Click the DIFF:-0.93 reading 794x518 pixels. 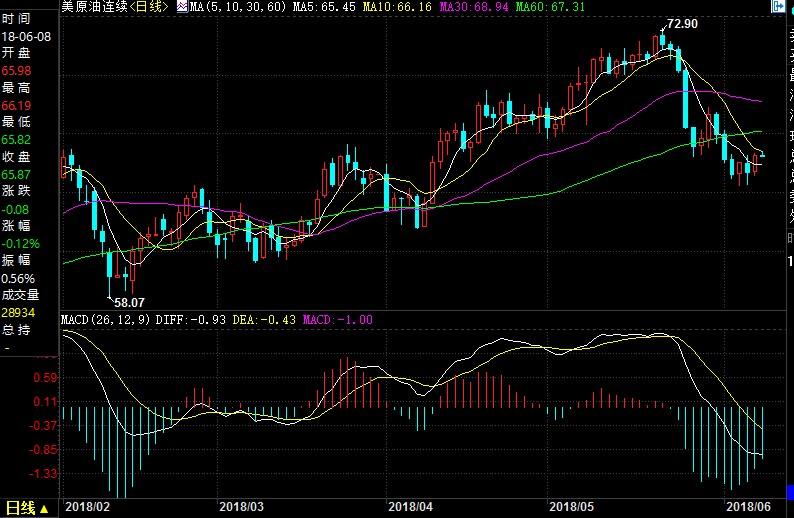[x=190, y=320]
